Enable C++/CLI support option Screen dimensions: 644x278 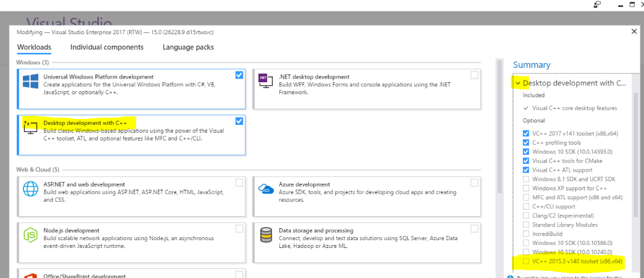pyautogui.click(x=526, y=207)
